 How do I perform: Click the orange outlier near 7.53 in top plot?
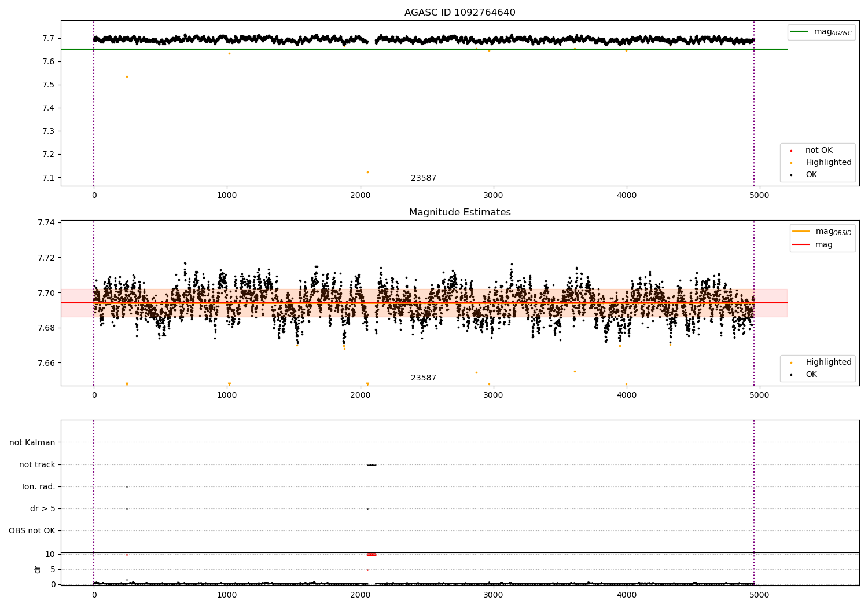[x=127, y=76]
